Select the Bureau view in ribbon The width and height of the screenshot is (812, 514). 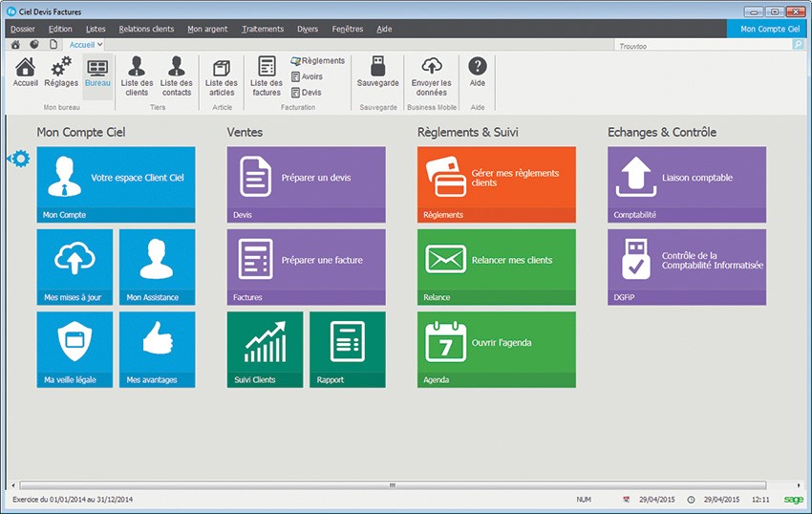[x=97, y=70]
